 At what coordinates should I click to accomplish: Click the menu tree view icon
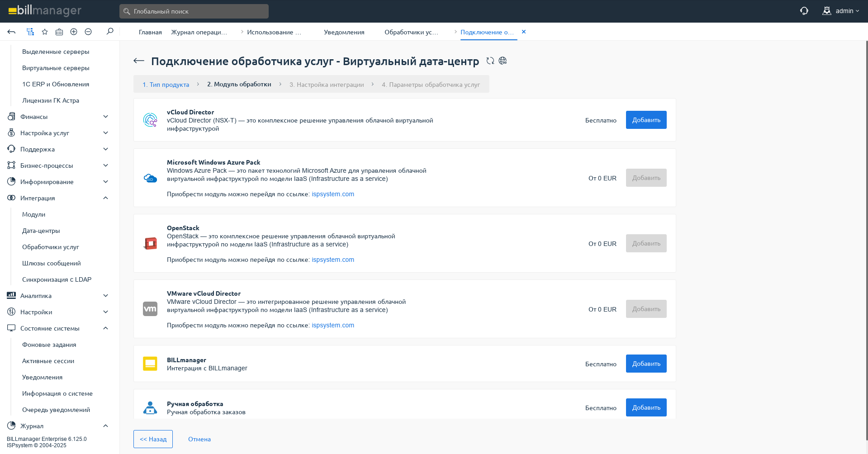30,32
